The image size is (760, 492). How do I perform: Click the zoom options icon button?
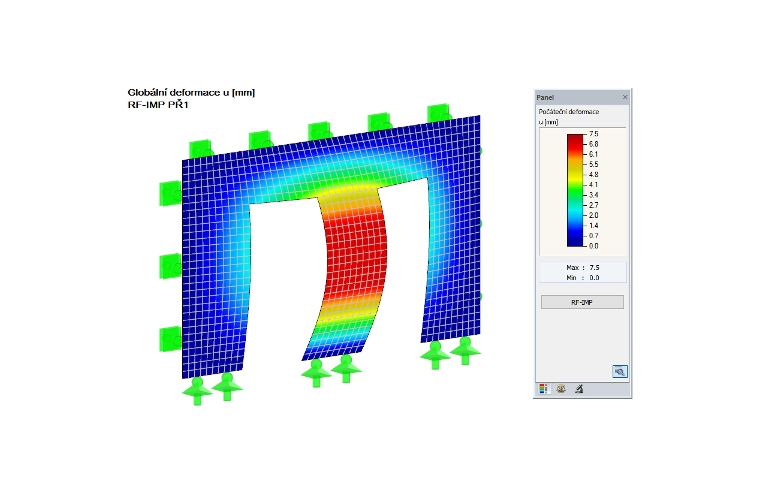619,371
